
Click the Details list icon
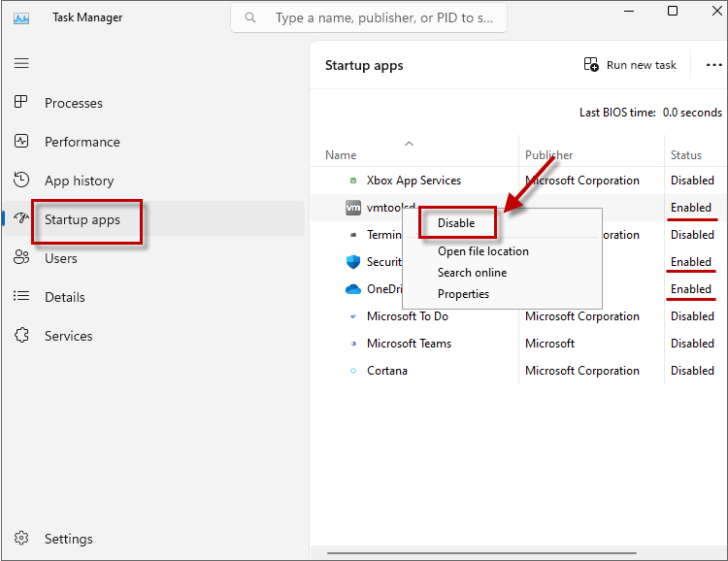21,296
